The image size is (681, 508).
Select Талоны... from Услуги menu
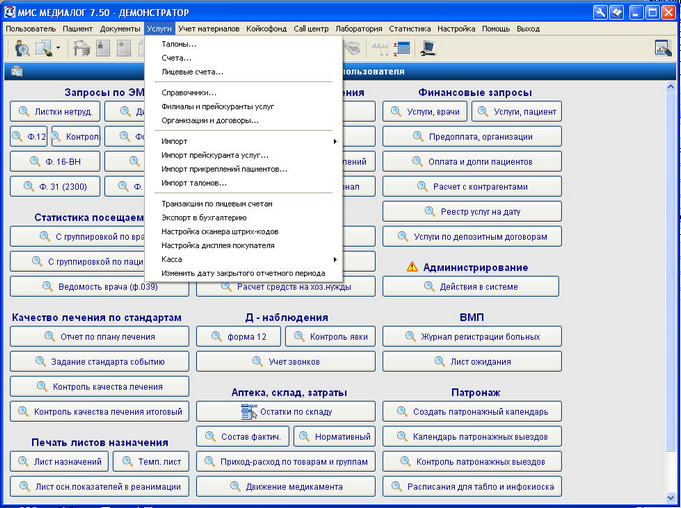[x=244, y=44]
